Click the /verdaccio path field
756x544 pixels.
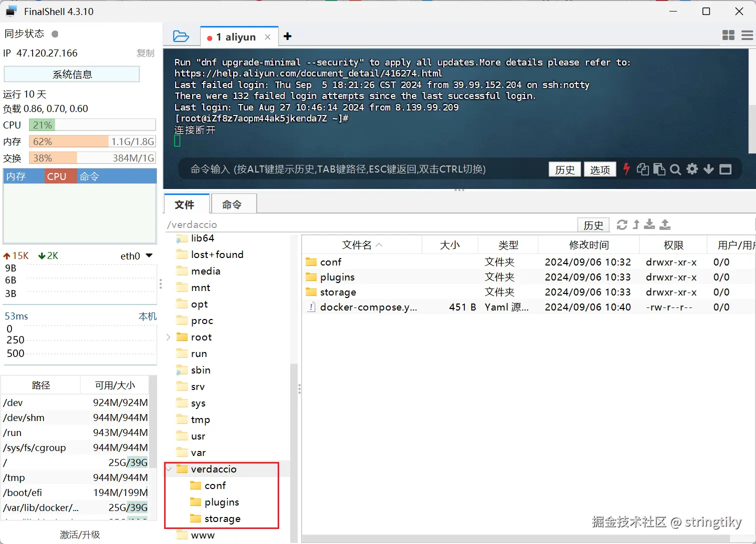[x=370, y=224]
